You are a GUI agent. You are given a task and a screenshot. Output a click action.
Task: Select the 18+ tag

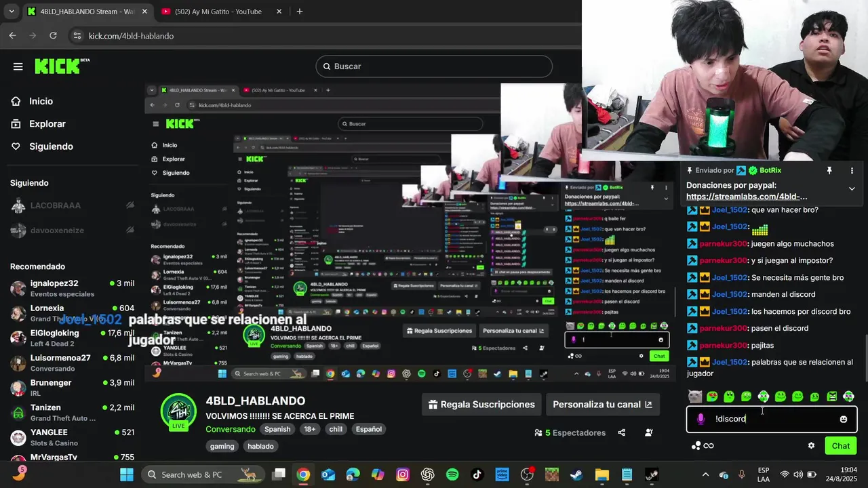point(310,429)
